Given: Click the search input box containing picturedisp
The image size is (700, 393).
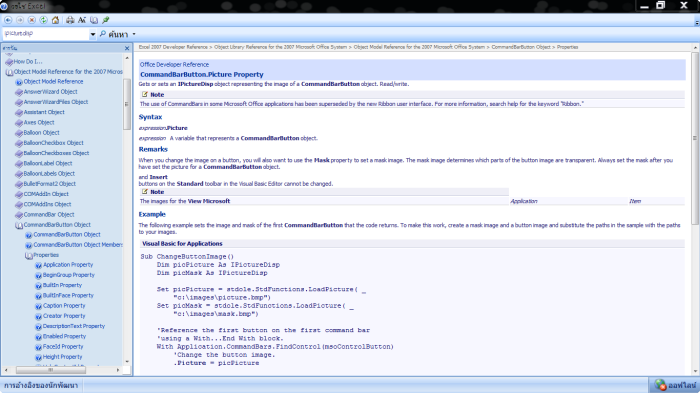Looking at the screenshot, I should pos(46,34).
